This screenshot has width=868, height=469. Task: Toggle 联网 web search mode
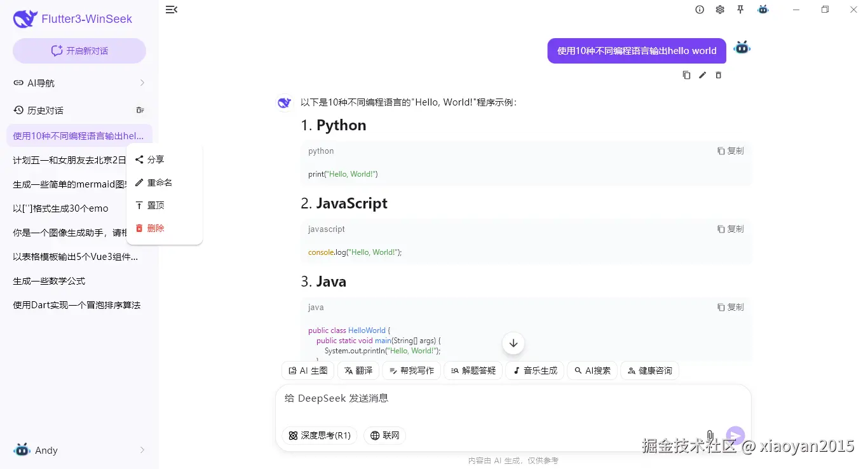384,435
